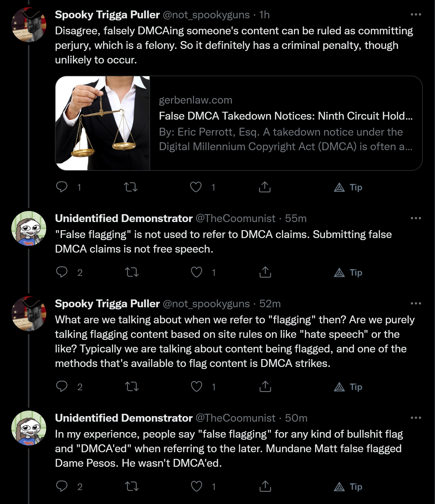Open @TheCoomunist profile from 55m tweet
This screenshot has width=435, height=504.
[x=235, y=218]
